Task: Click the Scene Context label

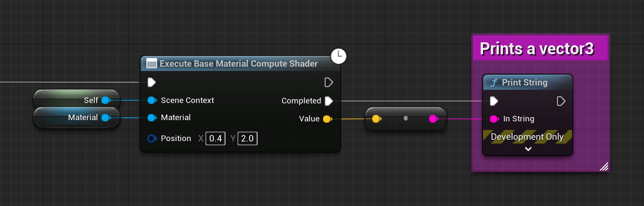Action: (x=187, y=100)
